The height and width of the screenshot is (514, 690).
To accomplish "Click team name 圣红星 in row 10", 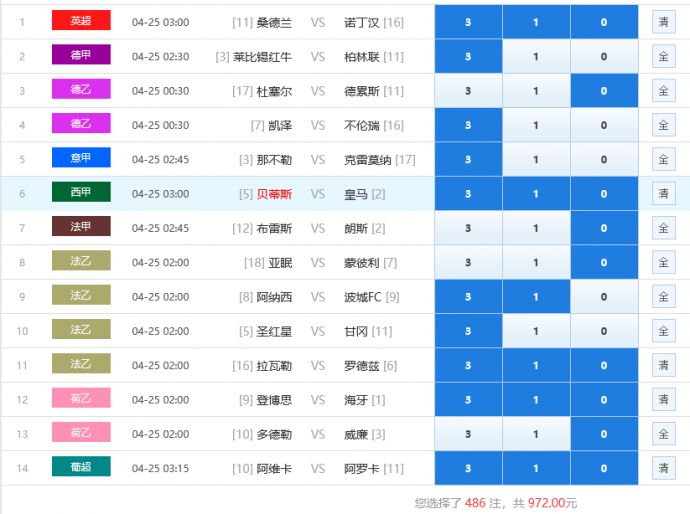I will coord(274,331).
